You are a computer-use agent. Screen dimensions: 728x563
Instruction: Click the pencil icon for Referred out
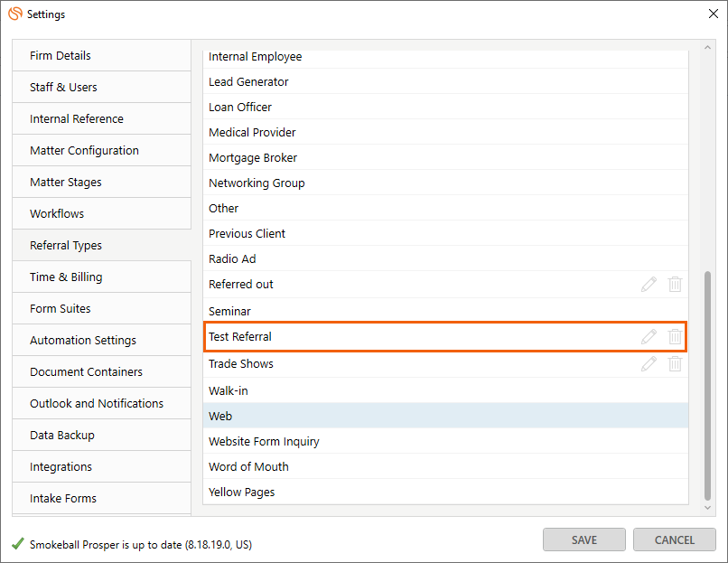click(x=649, y=284)
